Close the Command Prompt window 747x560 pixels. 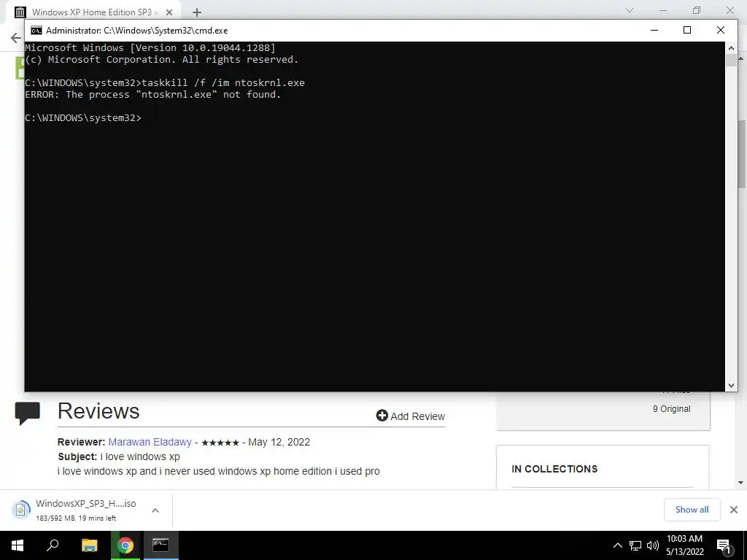(x=720, y=30)
